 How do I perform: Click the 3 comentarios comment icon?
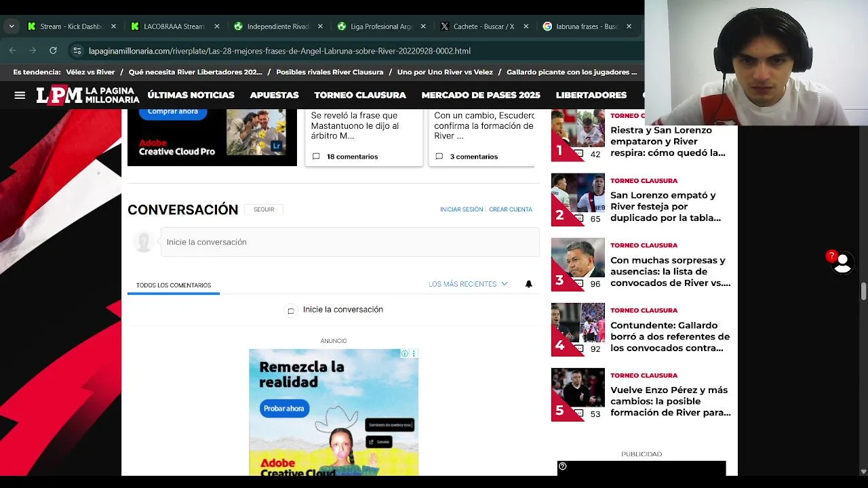point(439,157)
